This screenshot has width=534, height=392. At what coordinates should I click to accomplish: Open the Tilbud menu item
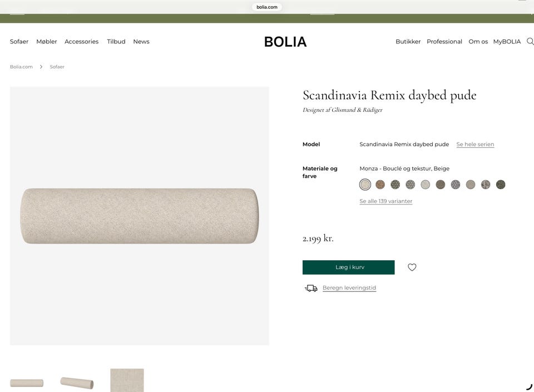116,42
